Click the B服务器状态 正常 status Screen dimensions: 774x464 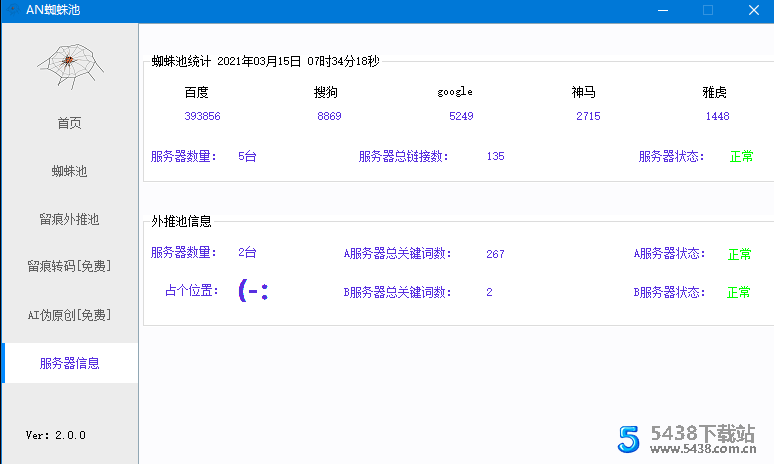tap(739, 292)
